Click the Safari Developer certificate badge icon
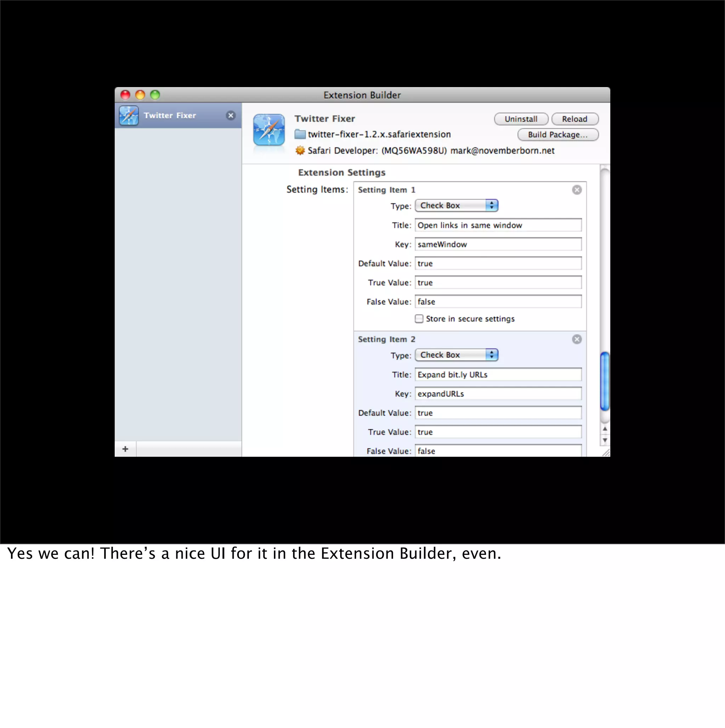Image resolution: width=725 pixels, height=728 pixels. coord(300,150)
